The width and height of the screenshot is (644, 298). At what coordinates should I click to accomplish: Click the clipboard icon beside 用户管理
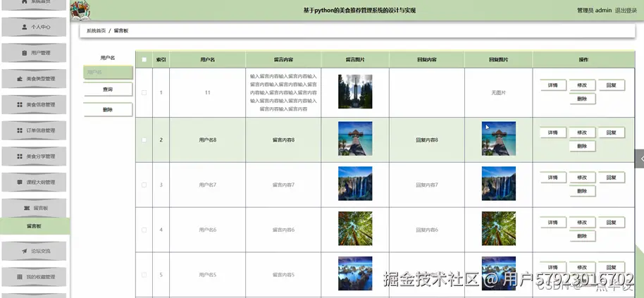(24, 53)
